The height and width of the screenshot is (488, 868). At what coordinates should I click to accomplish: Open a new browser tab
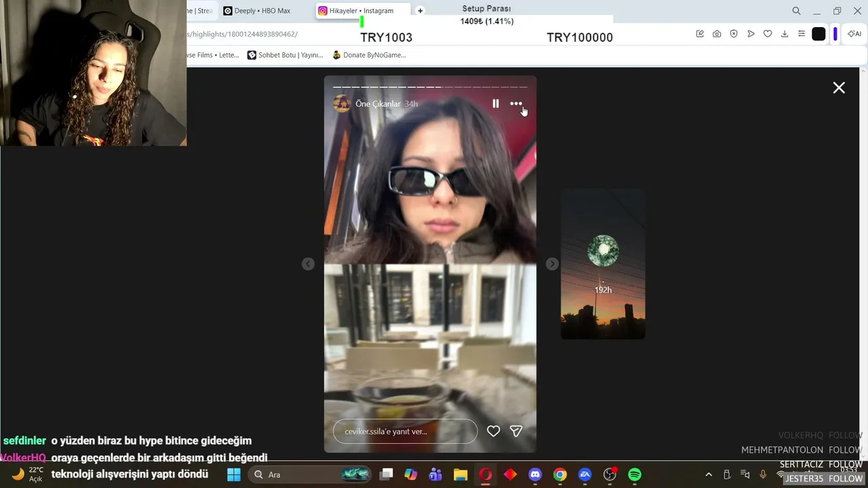pos(420,11)
